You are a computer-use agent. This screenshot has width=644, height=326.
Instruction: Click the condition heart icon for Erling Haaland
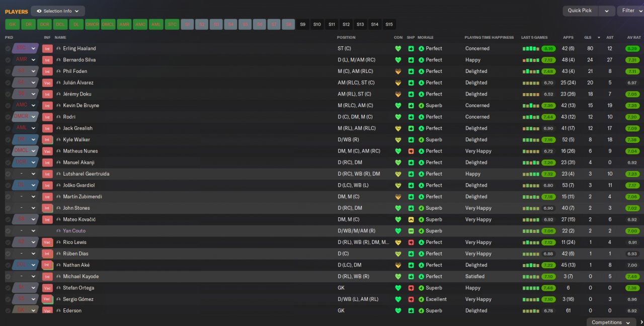(398, 49)
